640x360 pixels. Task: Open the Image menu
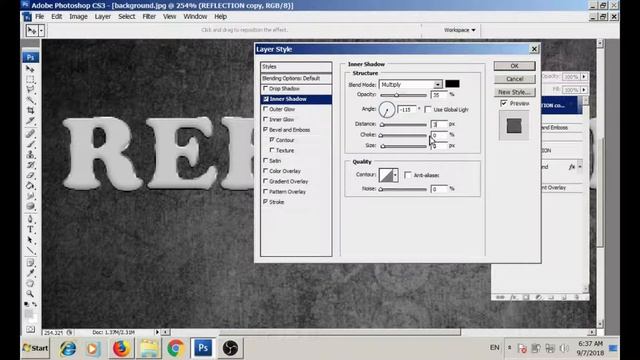78,17
